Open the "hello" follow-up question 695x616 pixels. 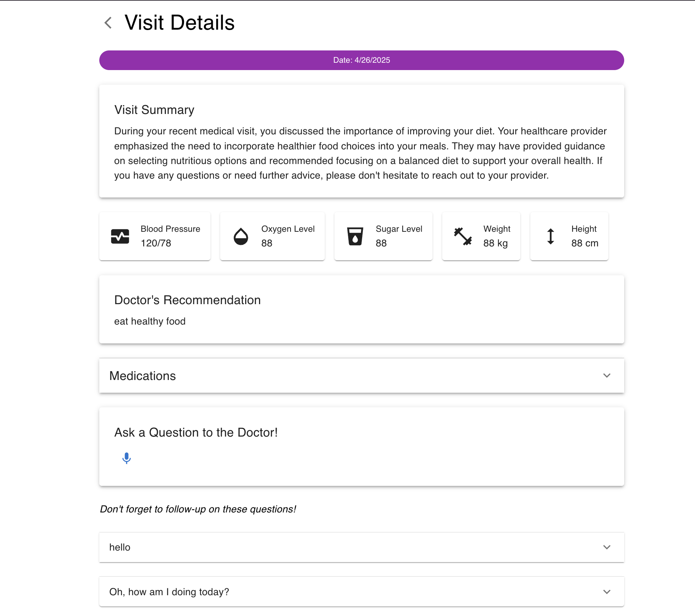[x=346, y=547]
